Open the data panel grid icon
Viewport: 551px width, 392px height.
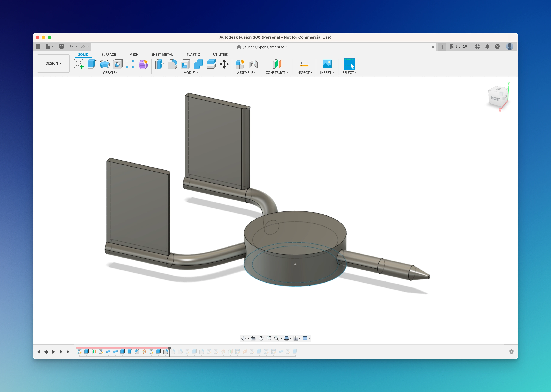(x=38, y=46)
